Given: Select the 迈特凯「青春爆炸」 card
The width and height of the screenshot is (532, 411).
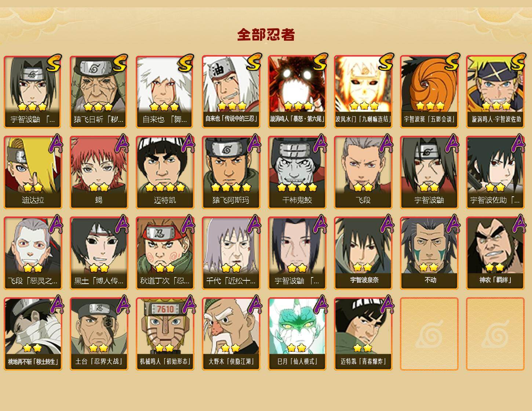Looking at the screenshot, I should (363, 334).
